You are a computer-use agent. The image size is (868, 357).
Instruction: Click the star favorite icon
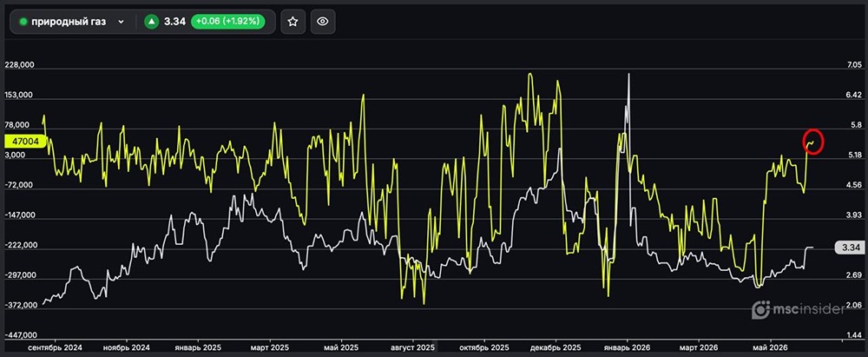pos(293,22)
